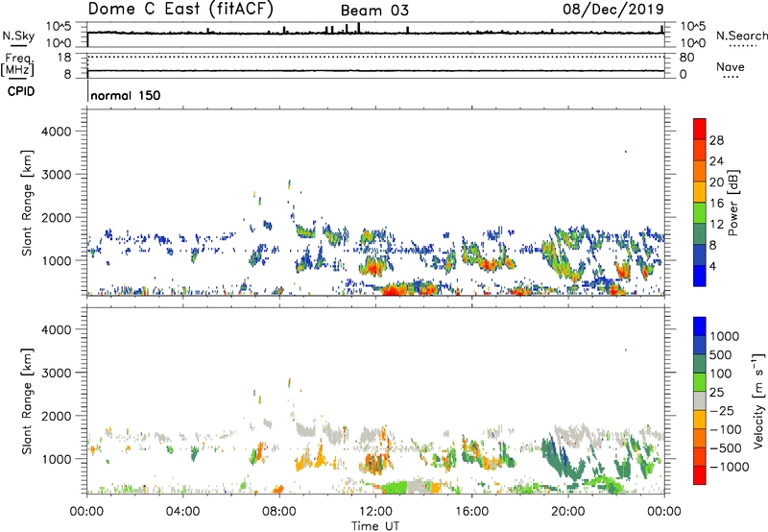Click the 'Nave' legend label
The height and width of the screenshot is (532, 768).
[x=730, y=67]
